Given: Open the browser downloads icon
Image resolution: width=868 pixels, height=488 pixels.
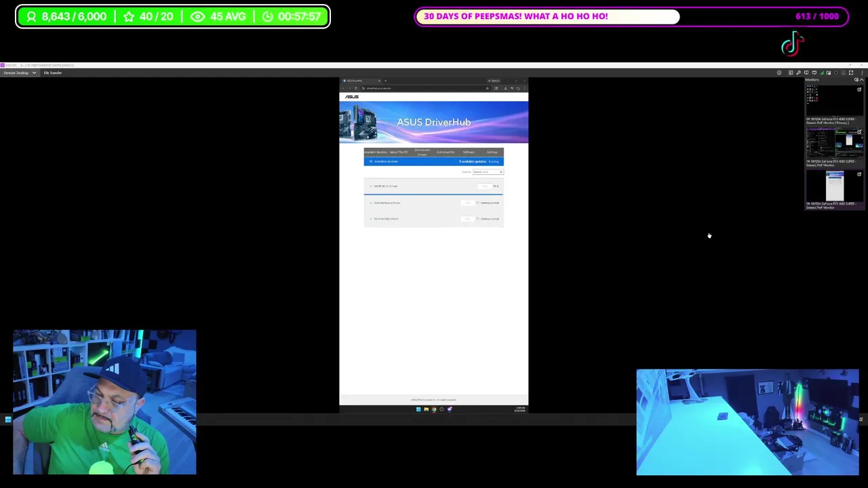Looking at the screenshot, I should pos(505,88).
